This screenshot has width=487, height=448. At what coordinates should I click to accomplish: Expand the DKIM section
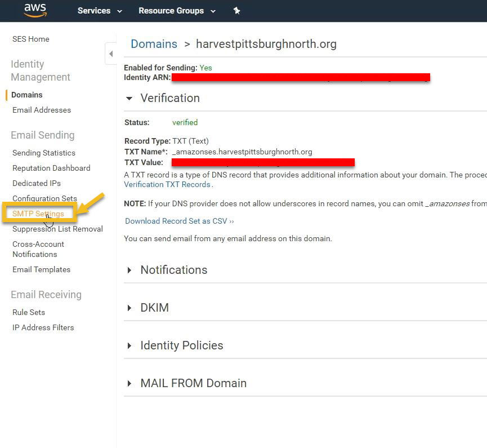(x=129, y=308)
